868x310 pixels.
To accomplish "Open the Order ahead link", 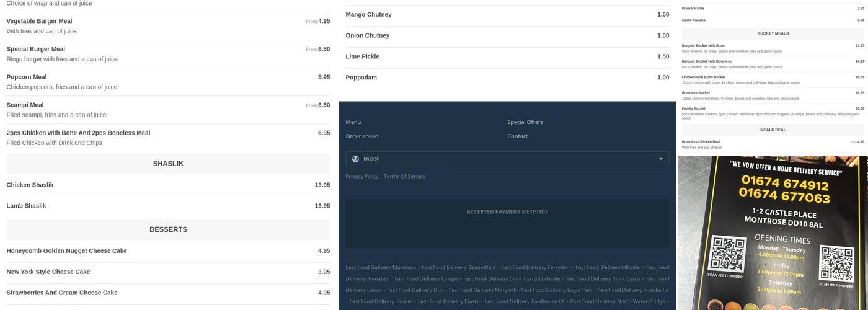I will (361, 136).
